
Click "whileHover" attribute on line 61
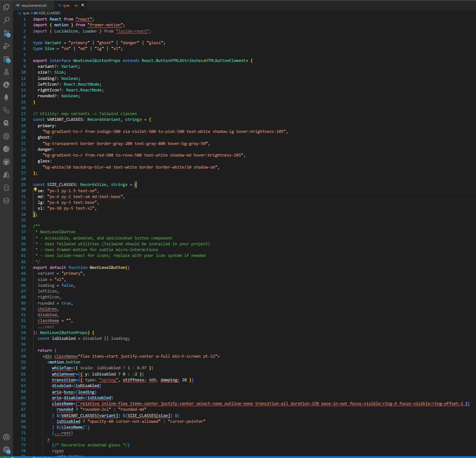[x=64, y=374]
